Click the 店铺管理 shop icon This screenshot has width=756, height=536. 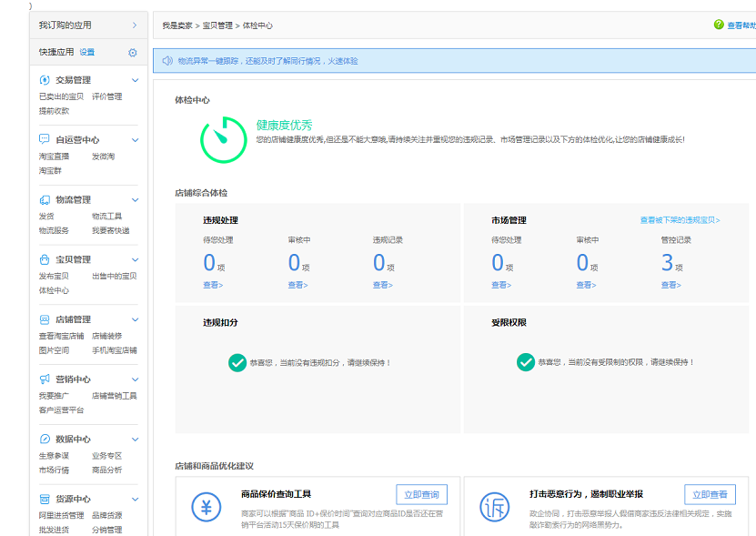coord(45,319)
